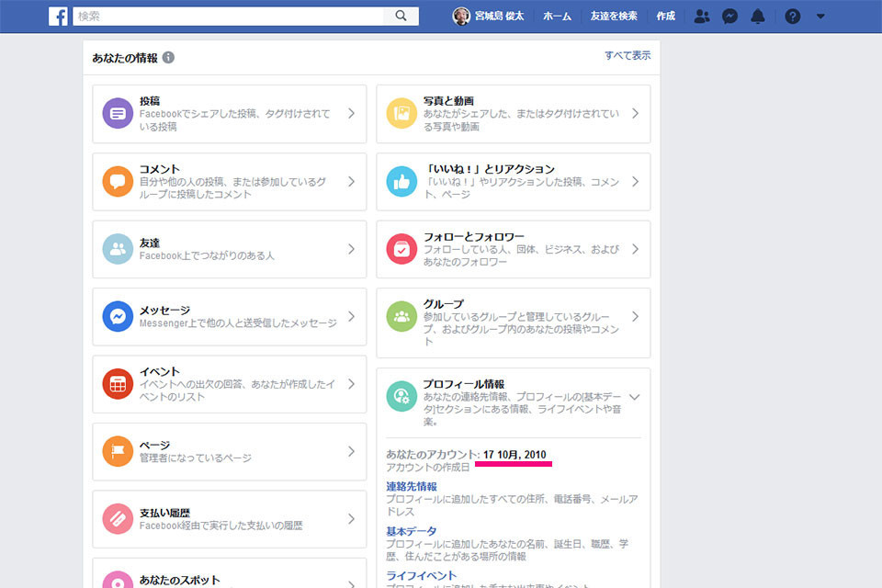Click the 写真と動画 heading text
Image resolution: width=882 pixels, height=588 pixels.
click(x=448, y=101)
